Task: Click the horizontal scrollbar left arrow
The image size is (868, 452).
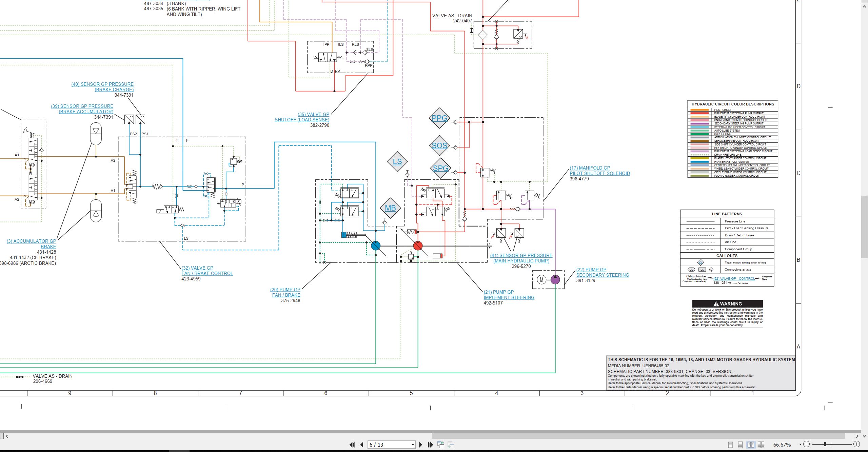Action: (7, 436)
